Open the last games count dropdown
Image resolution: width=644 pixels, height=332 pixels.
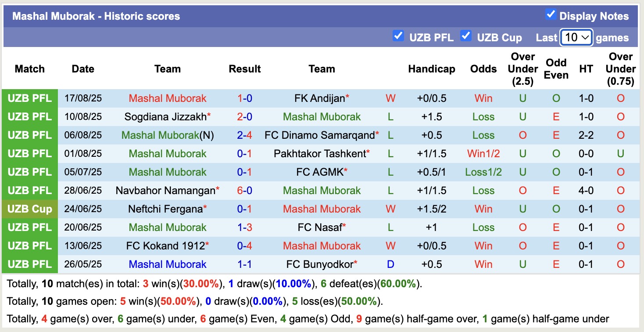click(576, 38)
